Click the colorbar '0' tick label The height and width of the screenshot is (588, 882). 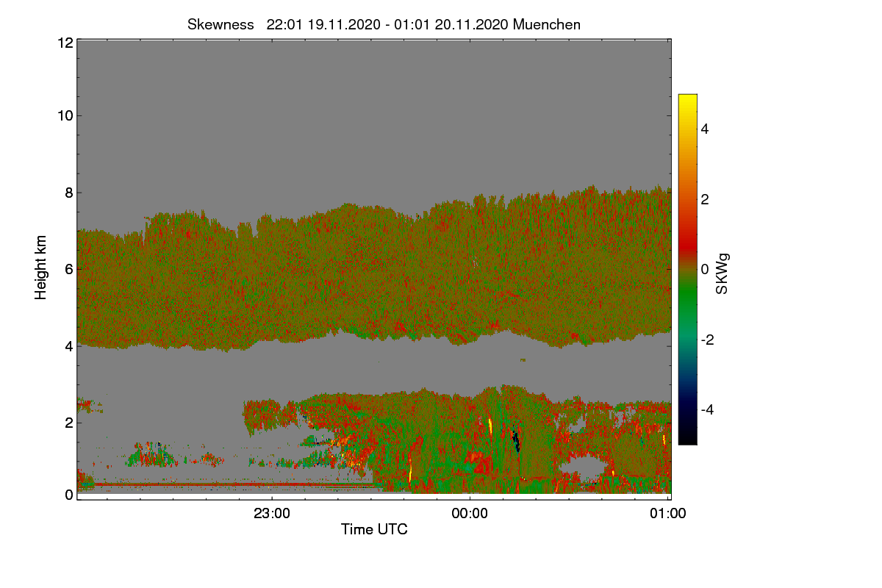coord(706,269)
